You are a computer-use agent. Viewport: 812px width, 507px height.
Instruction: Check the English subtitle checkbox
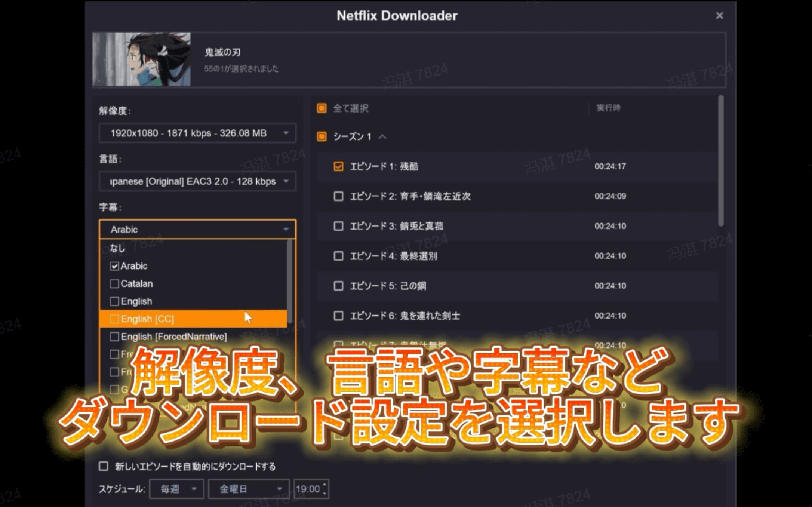click(114, 301)
